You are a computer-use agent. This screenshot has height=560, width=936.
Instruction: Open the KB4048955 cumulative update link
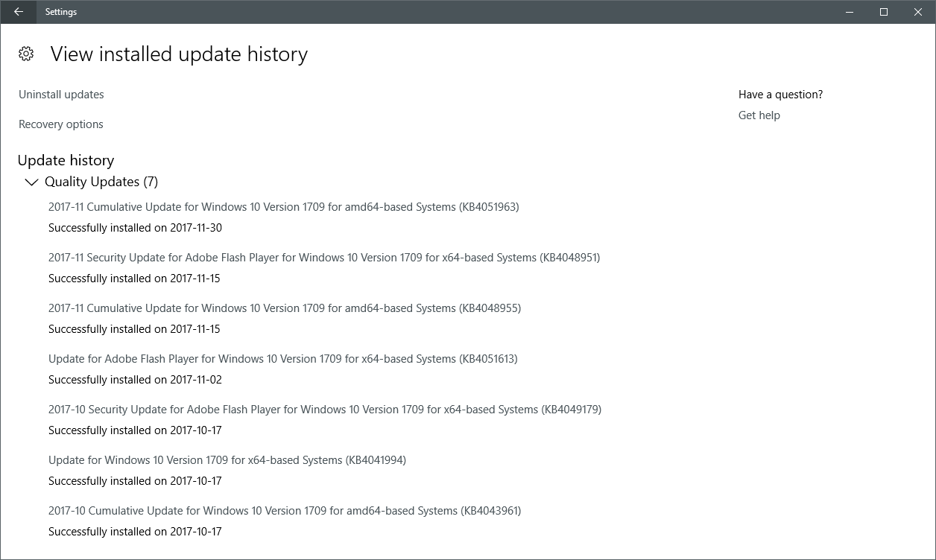point(284,308)
